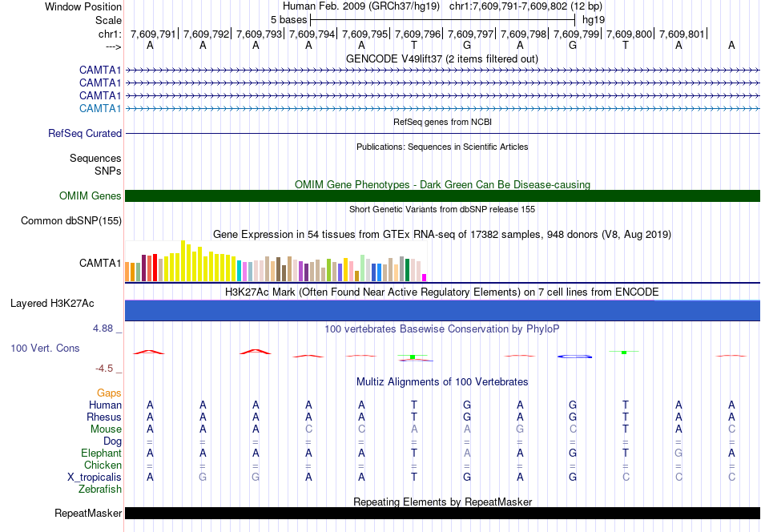Click the Multiz Alignments of 100 Vertebrates title

[442, 381]
